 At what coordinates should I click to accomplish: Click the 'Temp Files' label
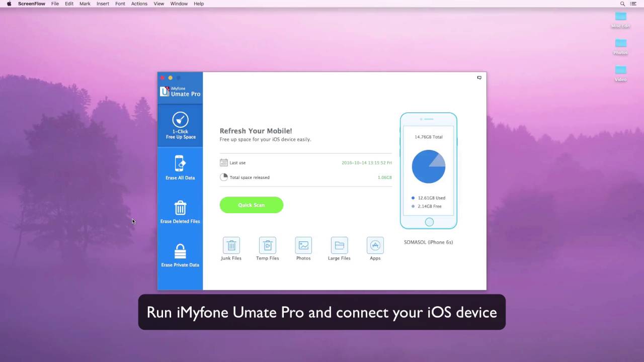point(267,258)
